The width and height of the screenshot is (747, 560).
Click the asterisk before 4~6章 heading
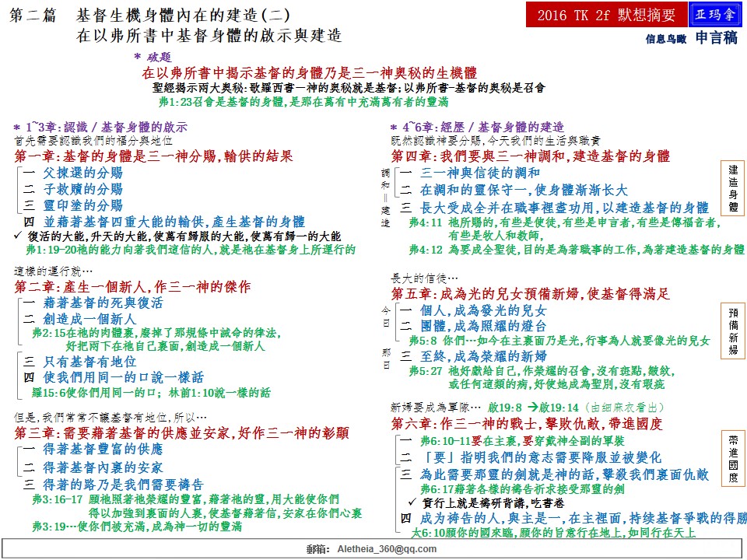click(x=395, y=128)
